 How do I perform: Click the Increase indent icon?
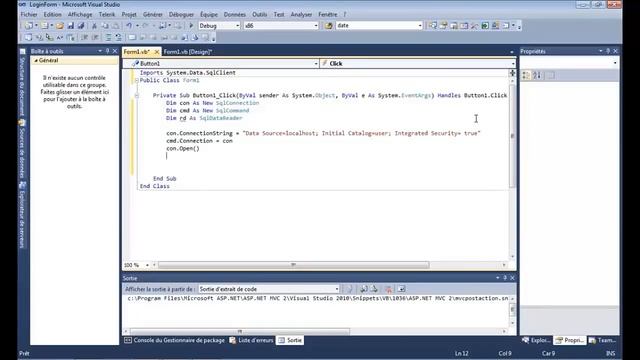pyautogui.click(x=95, y=38)
